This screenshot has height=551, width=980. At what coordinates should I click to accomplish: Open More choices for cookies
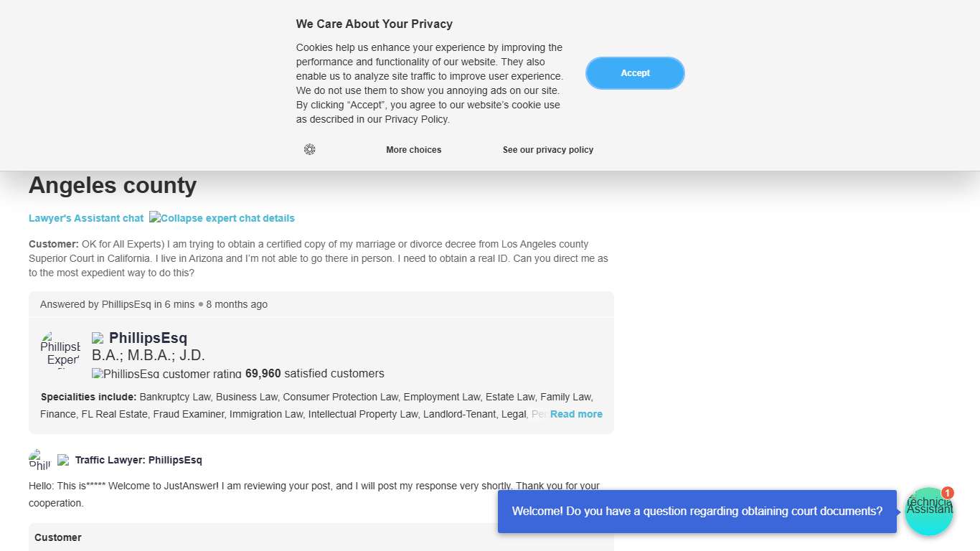[413, 150]
